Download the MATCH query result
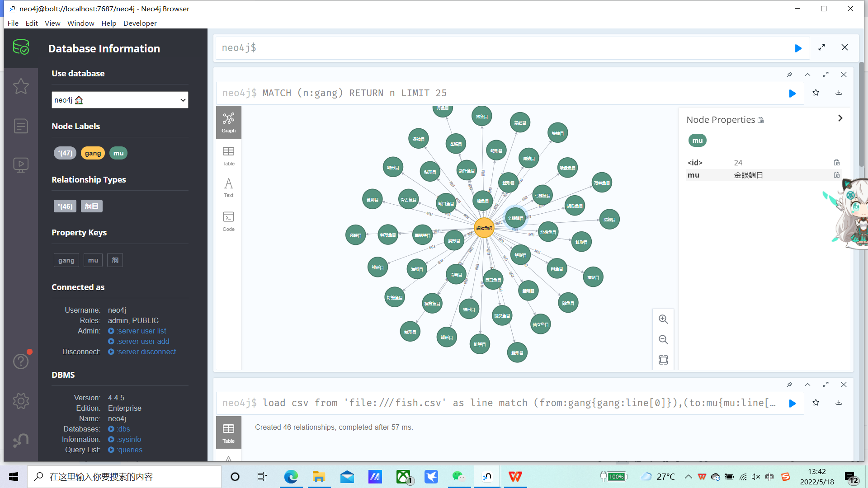Viewport: 868px width, 488px height. (x=839, y=93)
